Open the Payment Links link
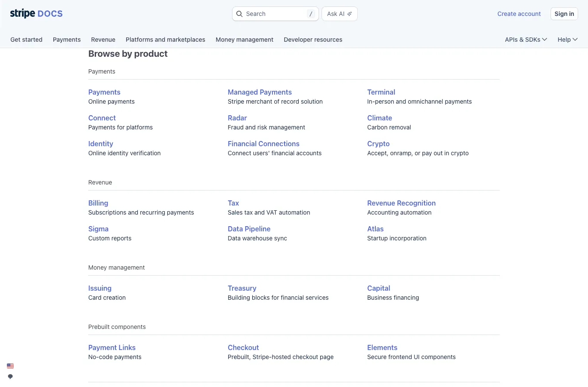Screen dimensions: 588x387 point(112,347)
